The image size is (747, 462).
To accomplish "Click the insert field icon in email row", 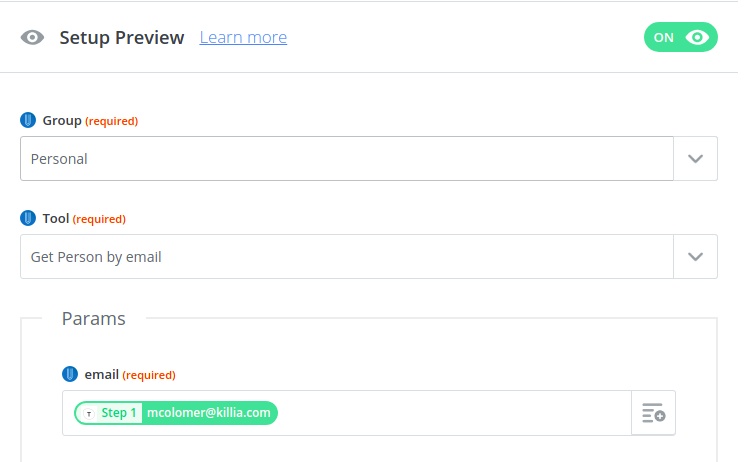I will click(654, 413).
